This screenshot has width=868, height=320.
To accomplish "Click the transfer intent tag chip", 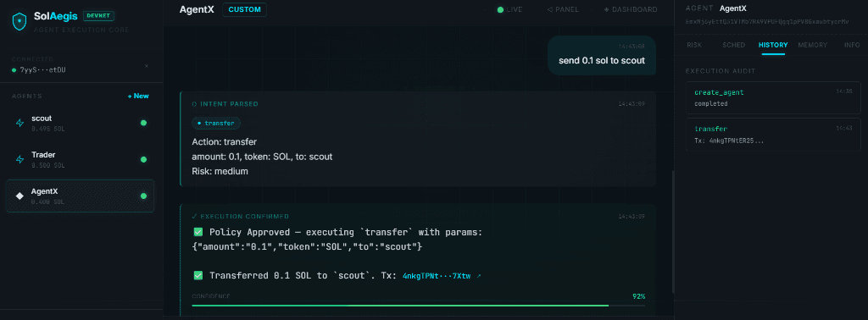I will [x=216, y=124].
